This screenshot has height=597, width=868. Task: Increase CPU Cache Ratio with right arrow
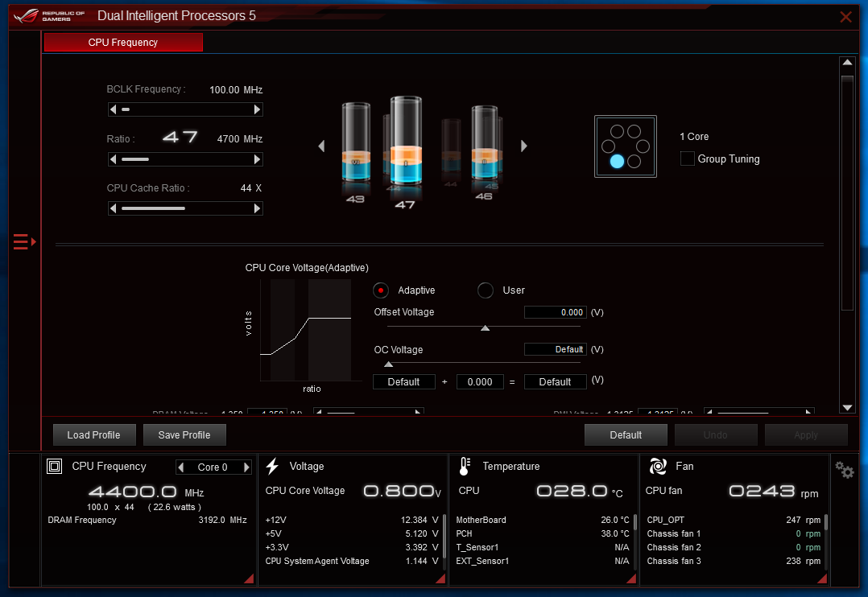pos(257,208)
